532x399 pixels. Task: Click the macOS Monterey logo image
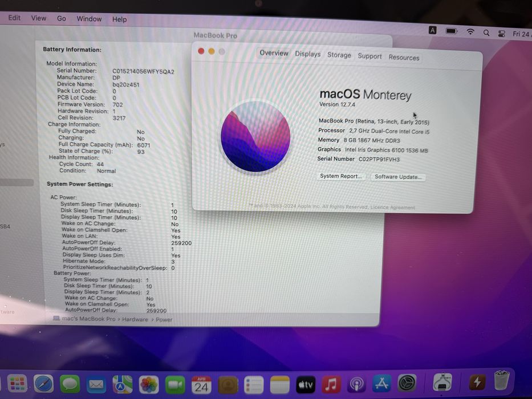[x=255, y=137]
